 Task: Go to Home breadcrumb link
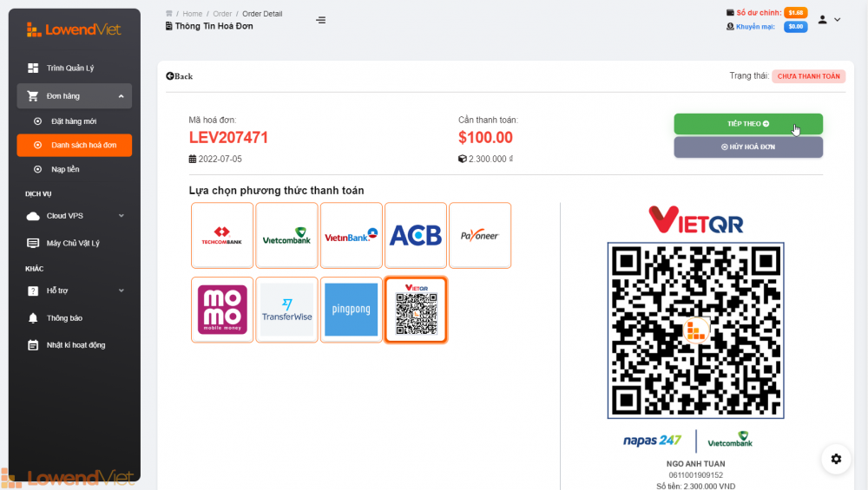click(x=192, y=14)
